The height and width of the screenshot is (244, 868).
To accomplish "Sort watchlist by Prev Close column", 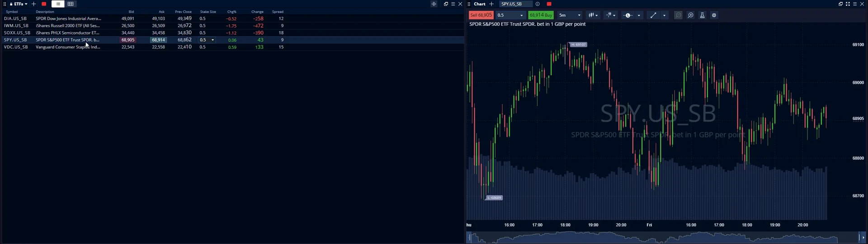I will tap(183, 12).
